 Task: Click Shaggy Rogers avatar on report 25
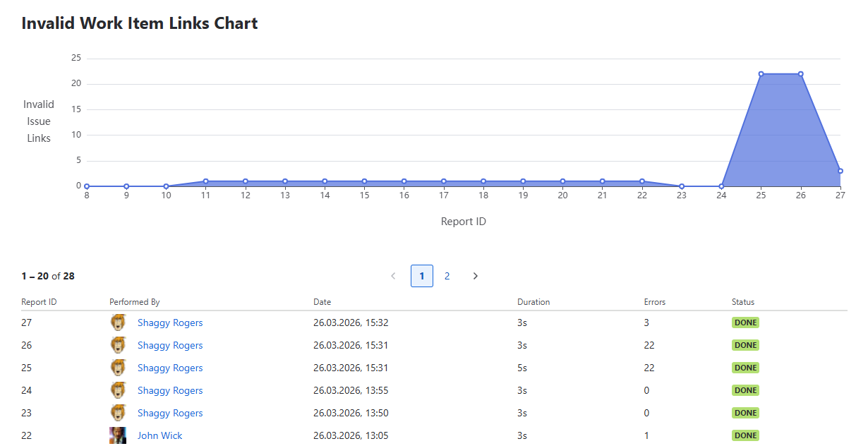pos(118,368)
